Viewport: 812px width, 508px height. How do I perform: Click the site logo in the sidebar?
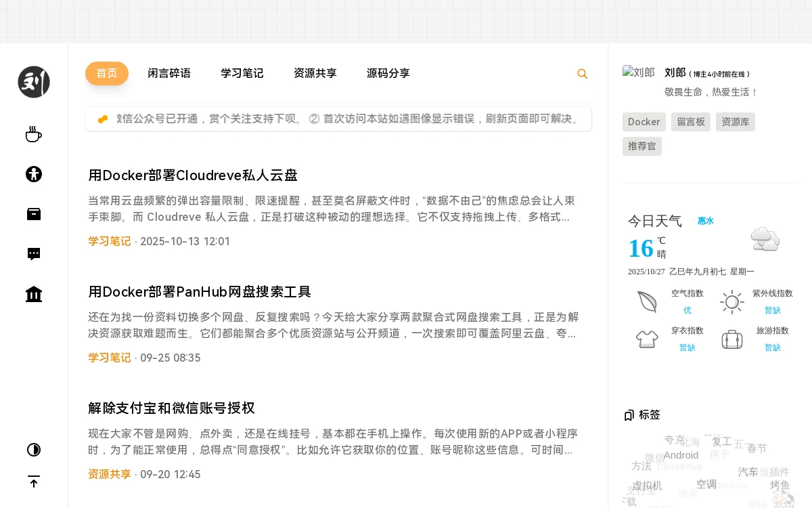[34, 82]
